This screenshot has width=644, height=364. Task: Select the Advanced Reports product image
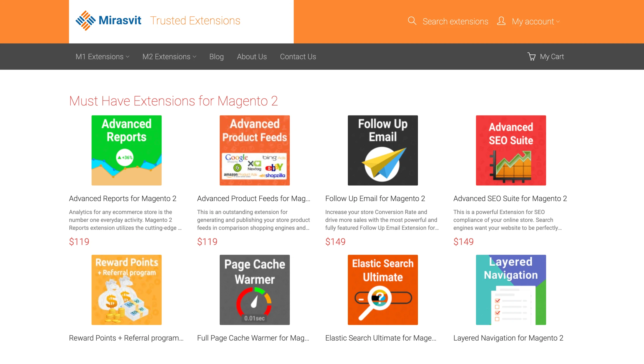click(126, 150)
